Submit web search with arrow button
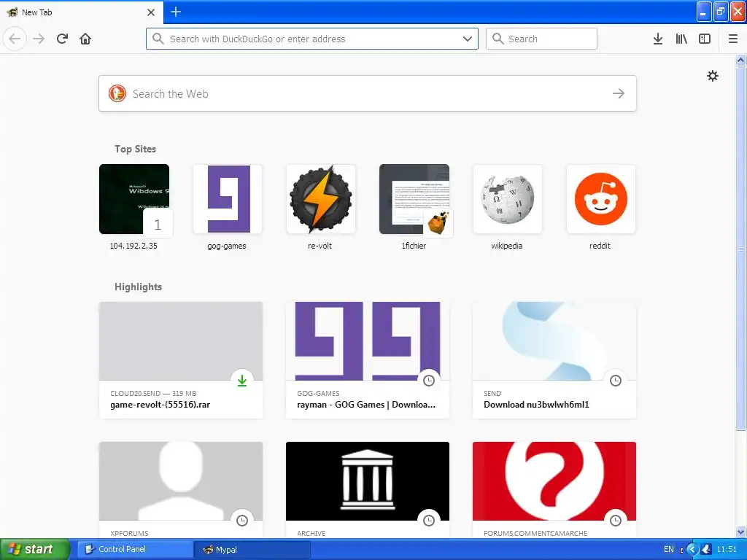 [x=619, y=93]
